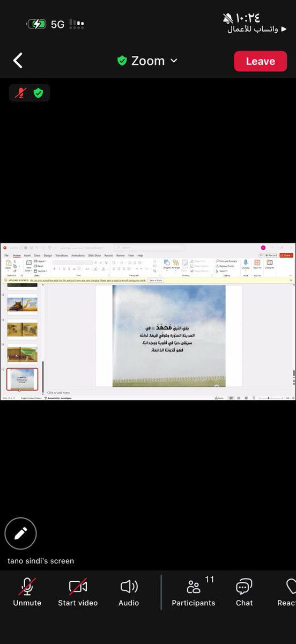Viewport: 296px width, 644px height.
Task: Click the 'Click to add notes' area
Action: [58, 393]
